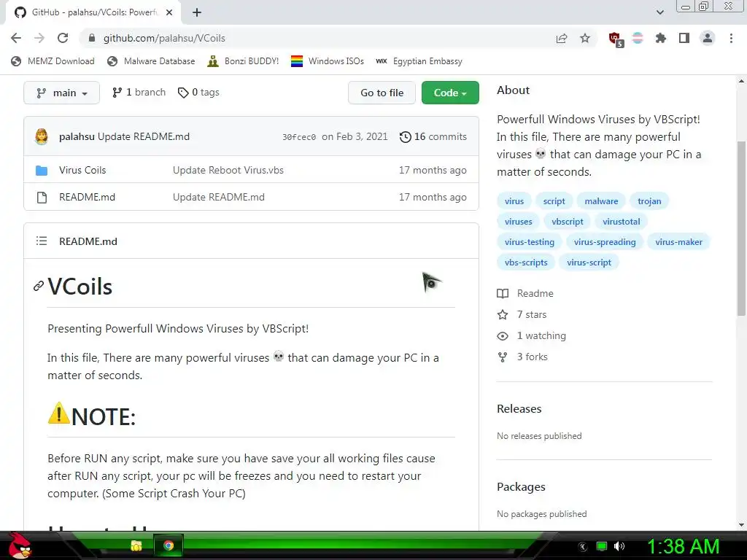Image resolution: width=747 pixels, height=560 pixels.
Task: Close the GitHub VCoils tab
Action: pyautogui.click(x=169, y=12)
